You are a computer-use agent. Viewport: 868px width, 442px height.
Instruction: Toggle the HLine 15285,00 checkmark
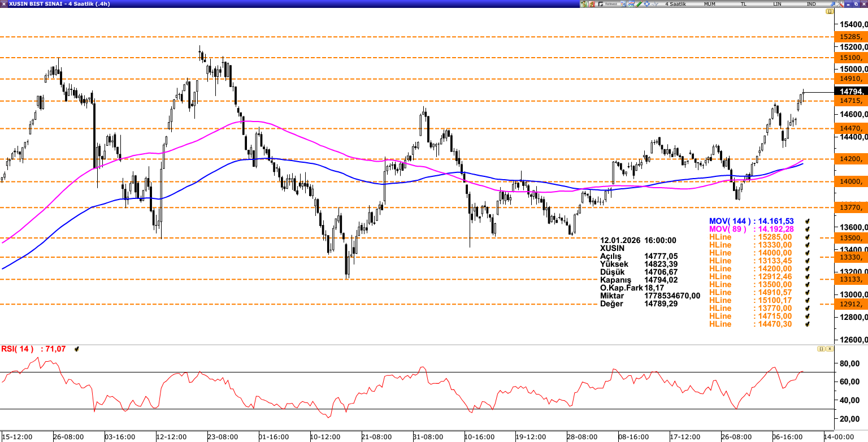click(x=808, y=237)
